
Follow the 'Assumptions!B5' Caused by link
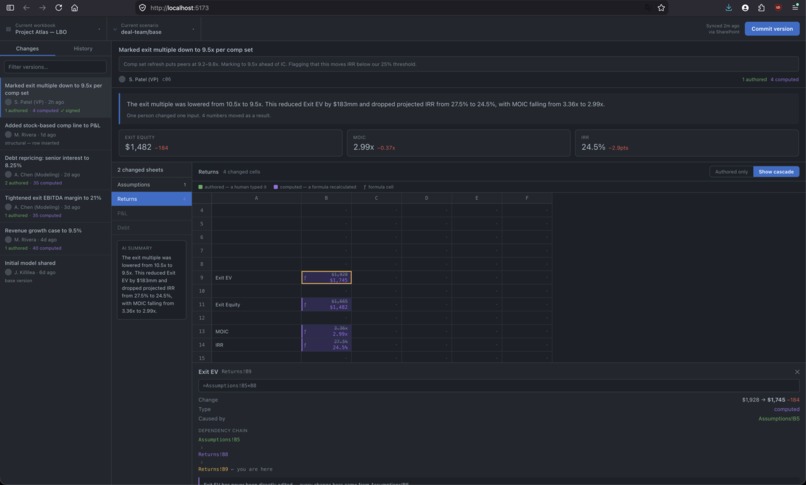[779, 419]
